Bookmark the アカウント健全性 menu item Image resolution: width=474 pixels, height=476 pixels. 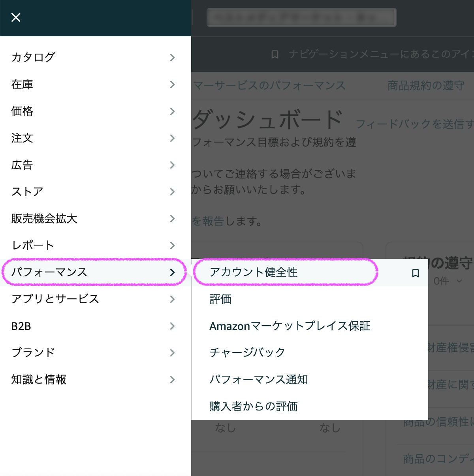(415, 273)
